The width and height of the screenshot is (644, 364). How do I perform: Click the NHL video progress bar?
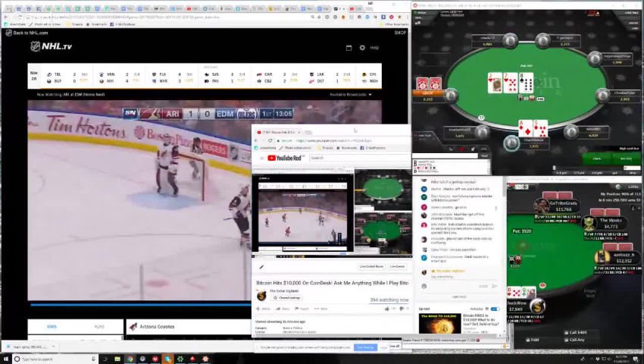click(140, 305)
